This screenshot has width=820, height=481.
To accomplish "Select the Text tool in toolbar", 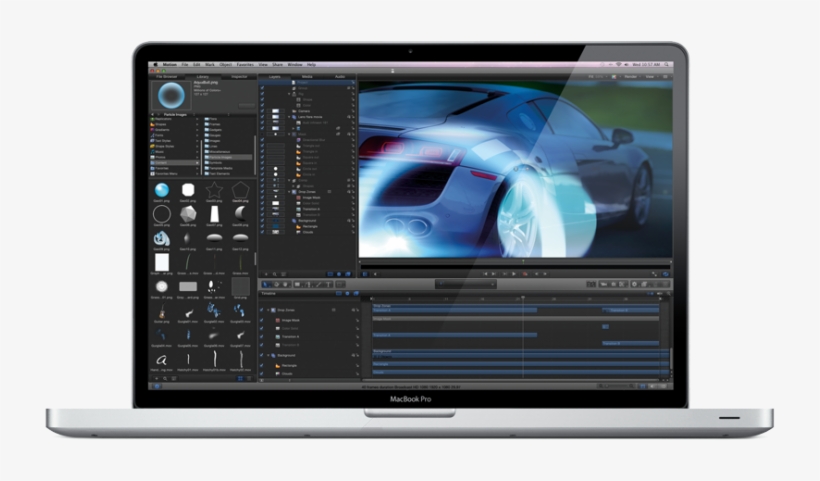I will point(328,284).
